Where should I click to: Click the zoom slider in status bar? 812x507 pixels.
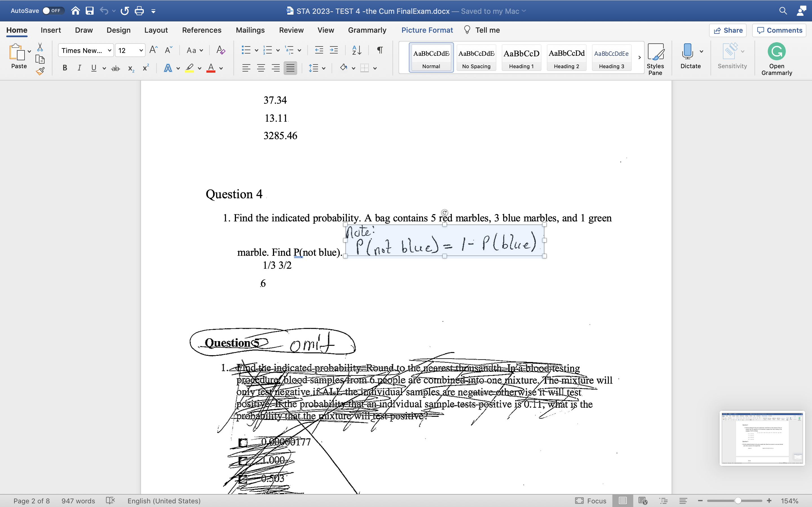pyautogui.click(x=738, y=501)
